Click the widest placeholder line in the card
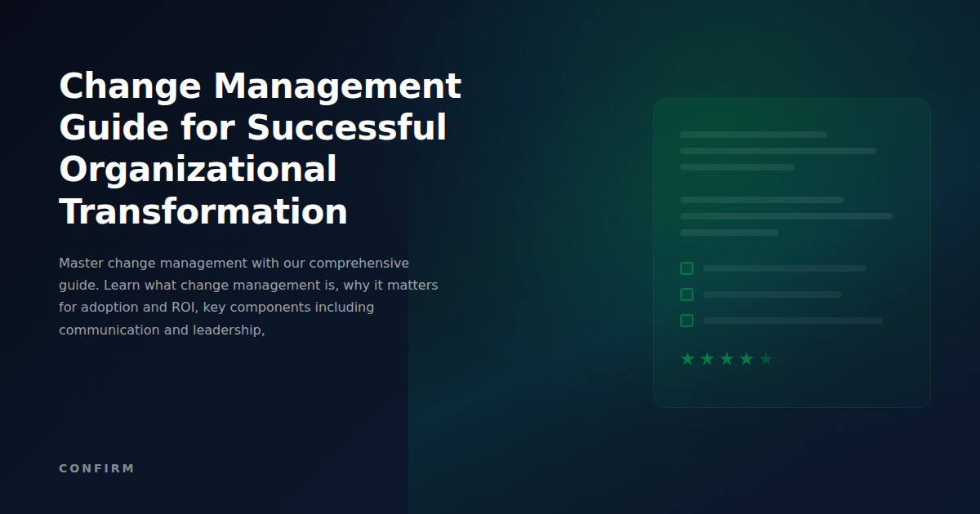980x514 pixels. tap(786, 217)
